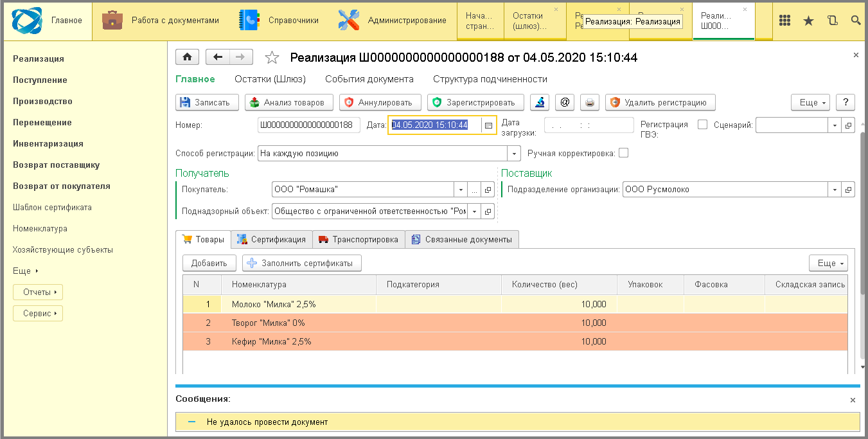Click the printer toolbar icon
This screenshot has height=439, width=868.
pos(590,102)
